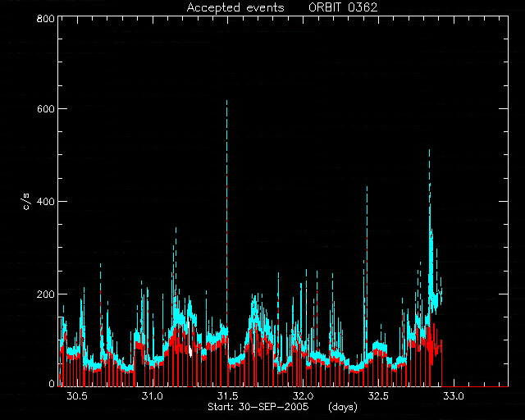525x420 pixels.
Task: Click the 31.5 x-axis tick label
Action: 228,396
